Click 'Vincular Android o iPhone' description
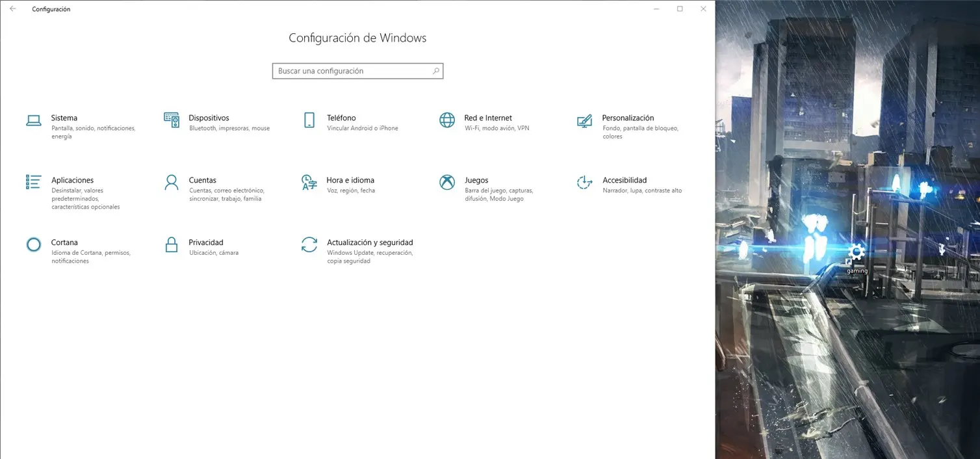 (x=363, y=129)
